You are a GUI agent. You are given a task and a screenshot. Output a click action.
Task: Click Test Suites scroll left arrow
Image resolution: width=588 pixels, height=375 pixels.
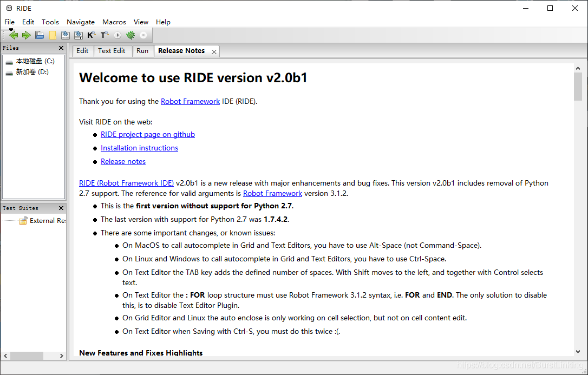coord(5,356)
